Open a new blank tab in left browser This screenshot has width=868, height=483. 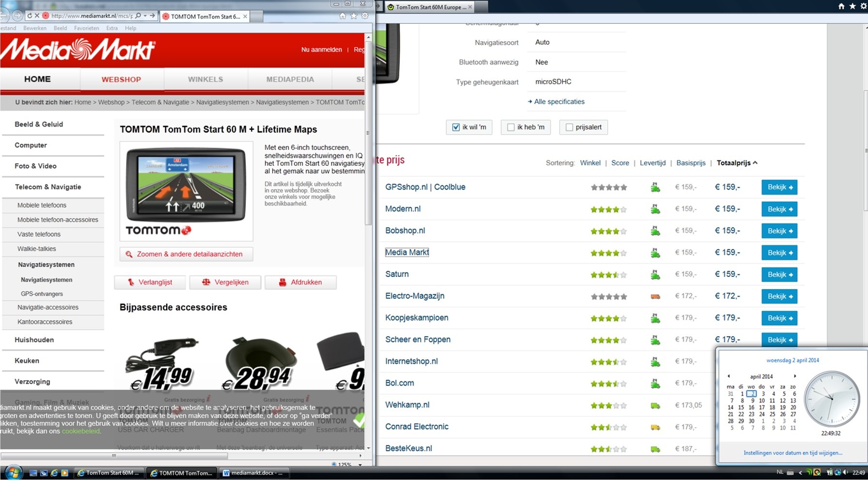[x=257, y=16]
